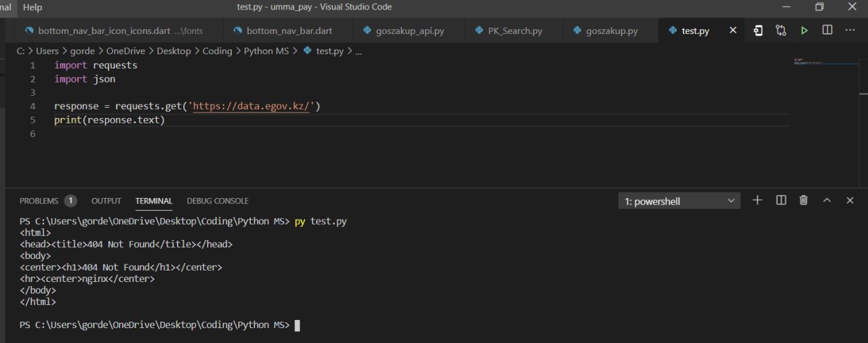Click the Dart icon on bottom_nav_bar.dart tab
This screenshot has width=868, height=343.
click(237, 31)
